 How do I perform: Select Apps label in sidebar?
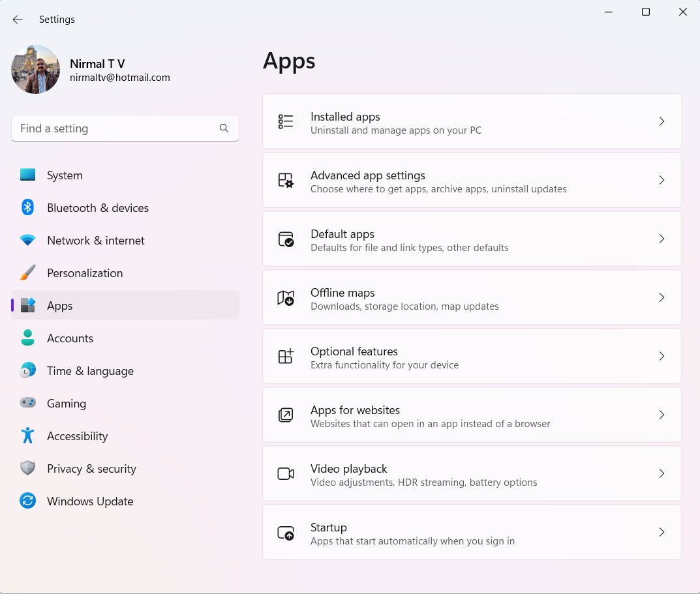coord(60,306)
